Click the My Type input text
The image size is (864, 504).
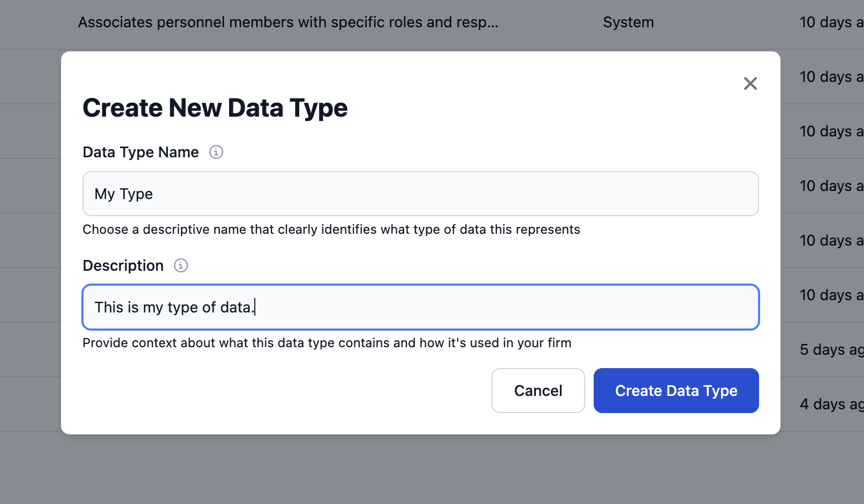pos(123,194)
